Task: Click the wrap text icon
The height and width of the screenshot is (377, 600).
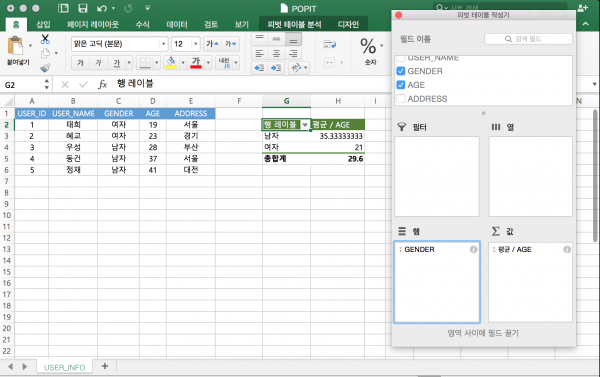Action: [x=329, y=44]
